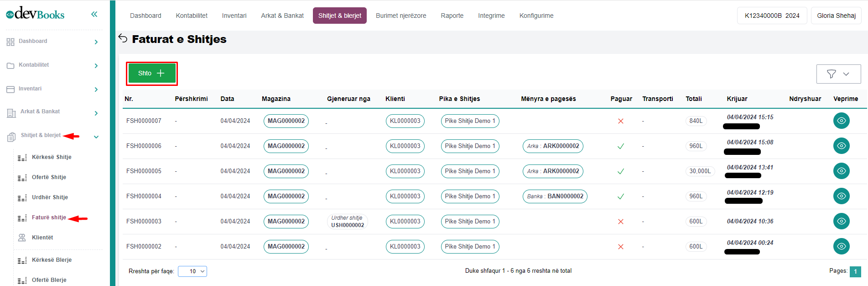Open Klientët from the sidebar
The height and width of the screenshot is (286, 868).
[x=42, y=238]
